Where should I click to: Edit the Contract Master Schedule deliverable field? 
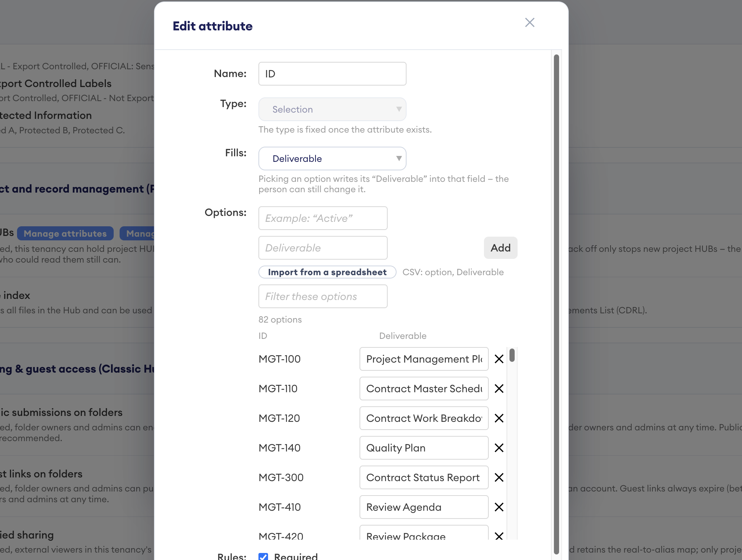pos(424,389)
